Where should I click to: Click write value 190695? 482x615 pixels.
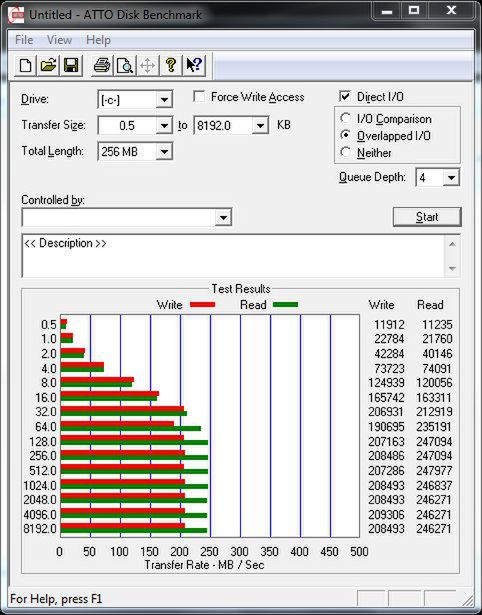tap(386, 426)
